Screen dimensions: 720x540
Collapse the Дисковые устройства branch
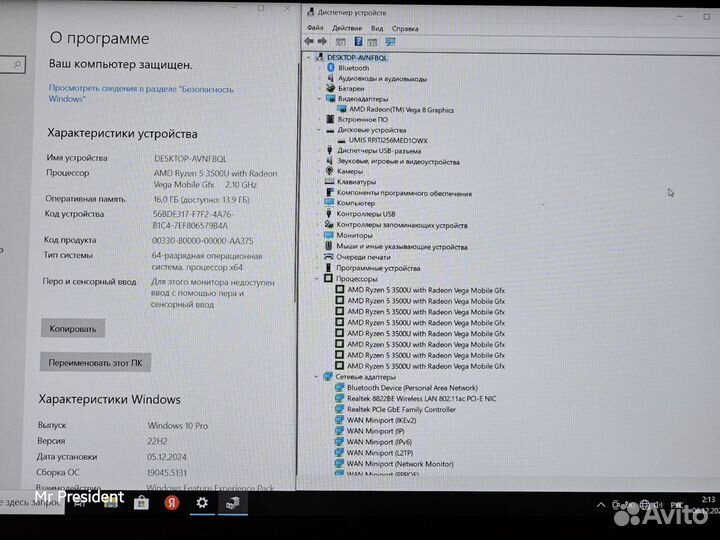click(319, 130)
